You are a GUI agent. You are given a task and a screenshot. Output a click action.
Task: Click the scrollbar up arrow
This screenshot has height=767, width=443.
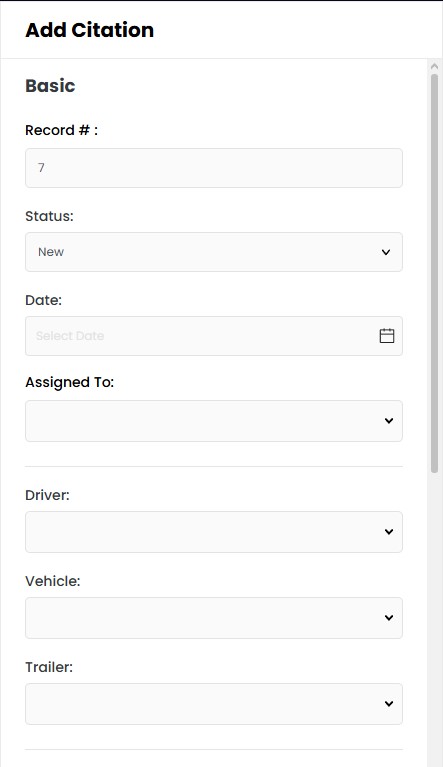point(434,66)
